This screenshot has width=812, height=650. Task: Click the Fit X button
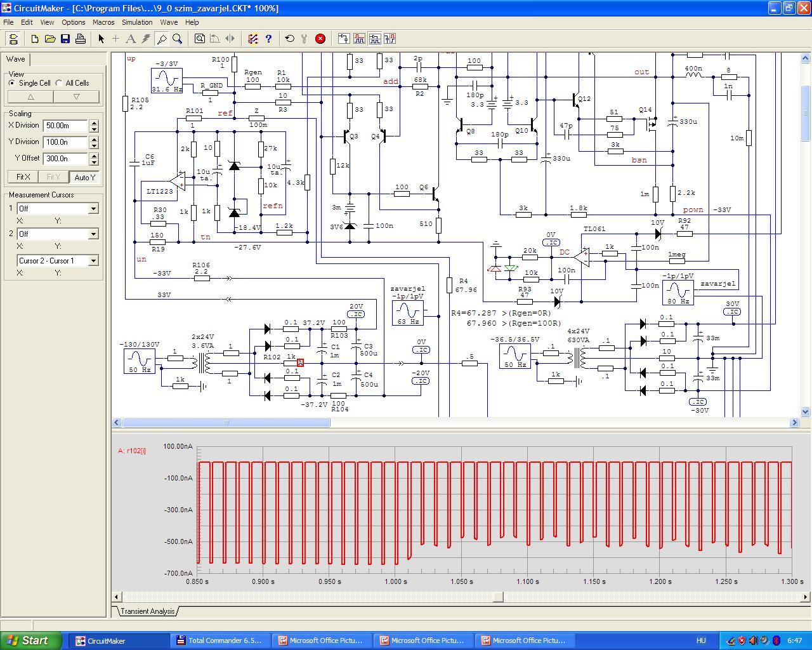pos(23,177)
